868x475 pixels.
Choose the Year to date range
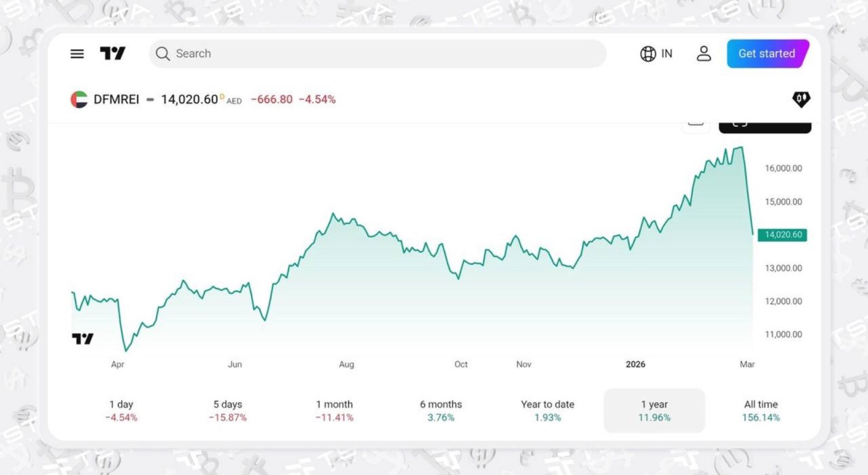(x=547, y=410)
